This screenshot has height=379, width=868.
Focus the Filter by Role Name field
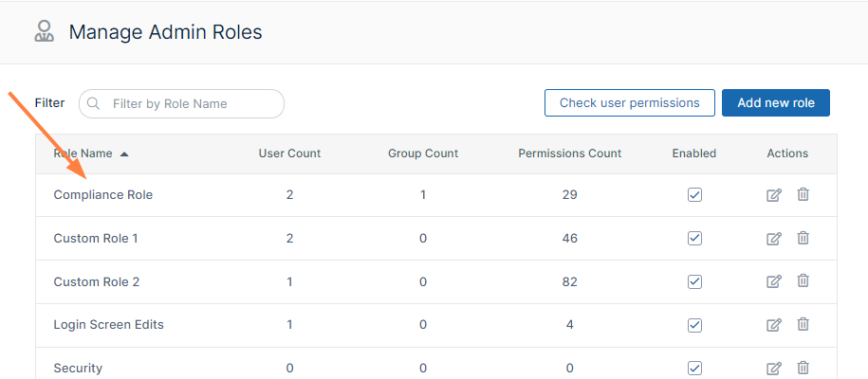click(190, 103)
